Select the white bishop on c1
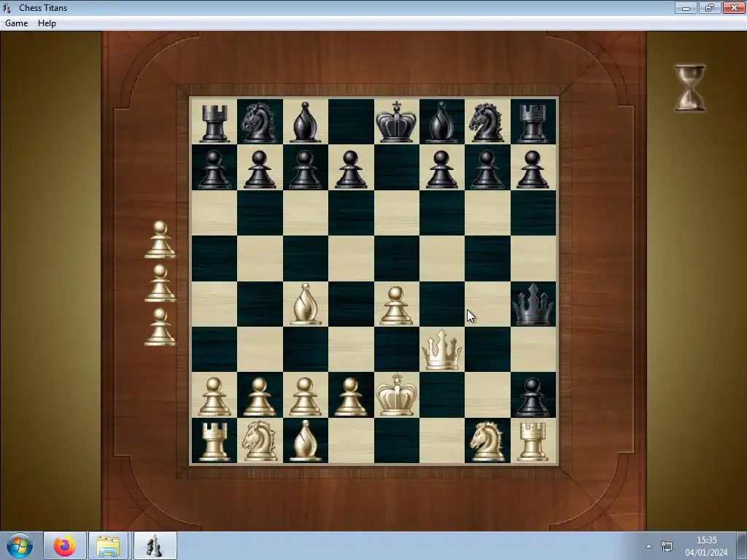The image size is (747, 560). (x=306, y=440)
